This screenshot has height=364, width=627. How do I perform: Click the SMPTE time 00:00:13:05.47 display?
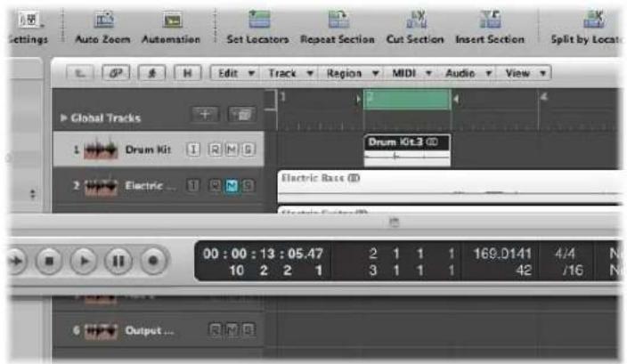pyautogui.click(x=263, y=254)
